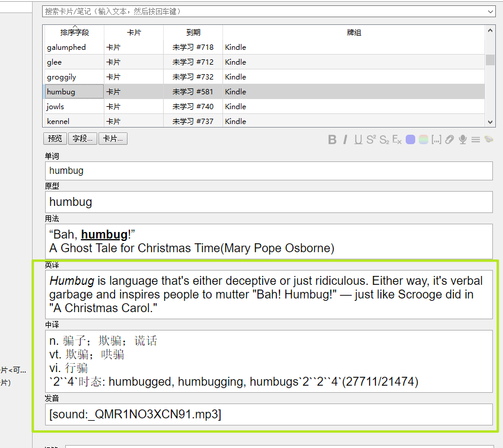Insert a cloze deletion with brackets icon
Viewport: 503px width, 448px height.
coord(437,139)
